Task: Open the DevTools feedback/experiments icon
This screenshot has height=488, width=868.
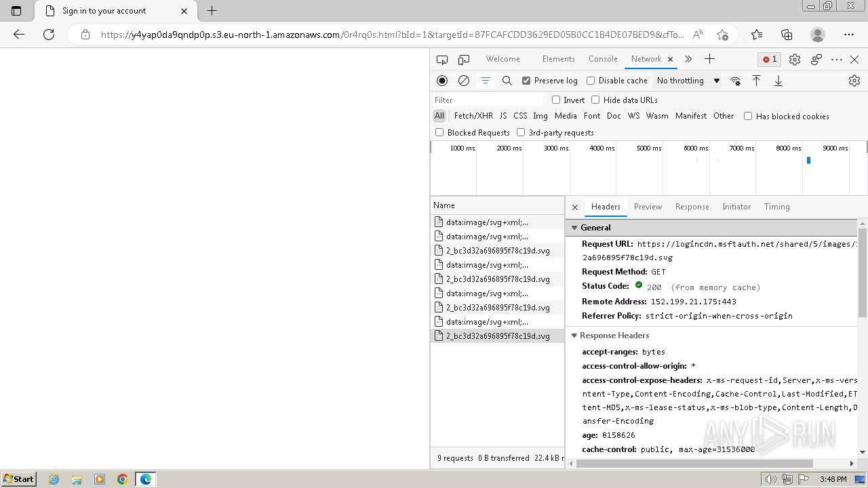Action: [816, 60]
